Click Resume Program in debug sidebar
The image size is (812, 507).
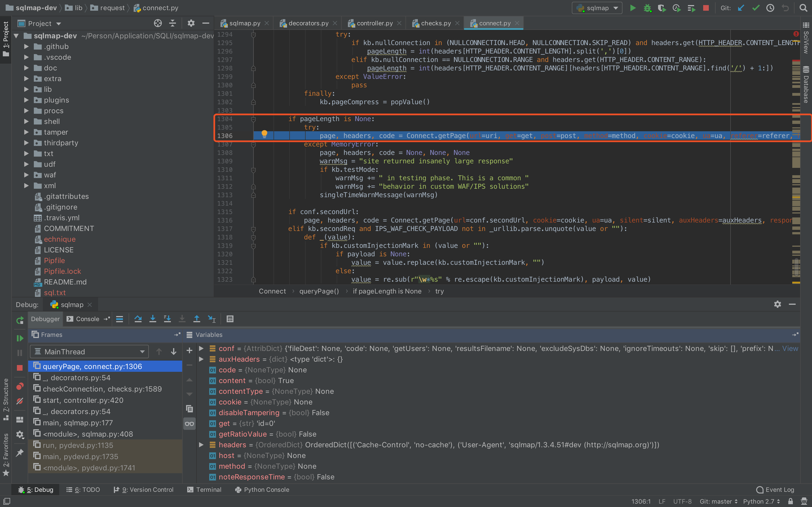(x=20, y=338)
